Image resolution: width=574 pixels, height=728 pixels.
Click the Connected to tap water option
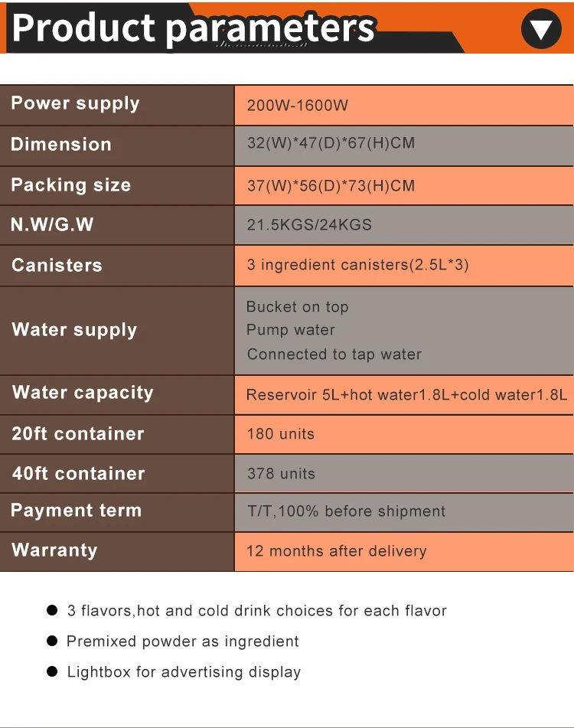pyautogui.click(x=334, y=354)
